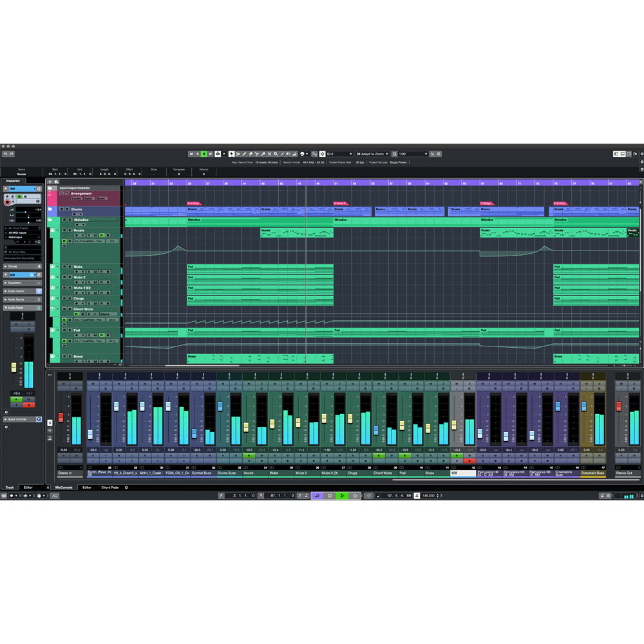Select the Erase tool
Screen dimensions: 644x644
click(x=251, y=154)
